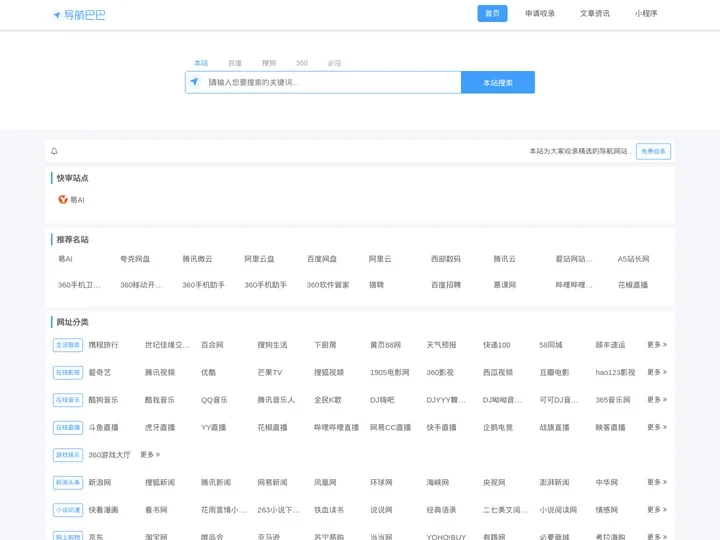Open the 铁血读书 link
This screenshot has height=540, width=720.
coord(329,510)
